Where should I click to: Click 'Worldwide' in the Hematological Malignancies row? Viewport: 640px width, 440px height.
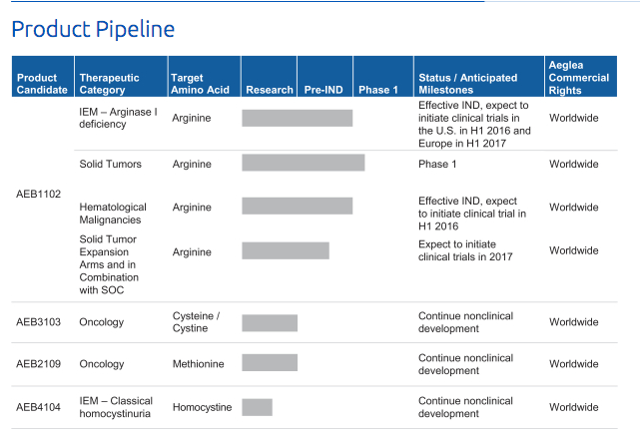(x=574, y=207)
